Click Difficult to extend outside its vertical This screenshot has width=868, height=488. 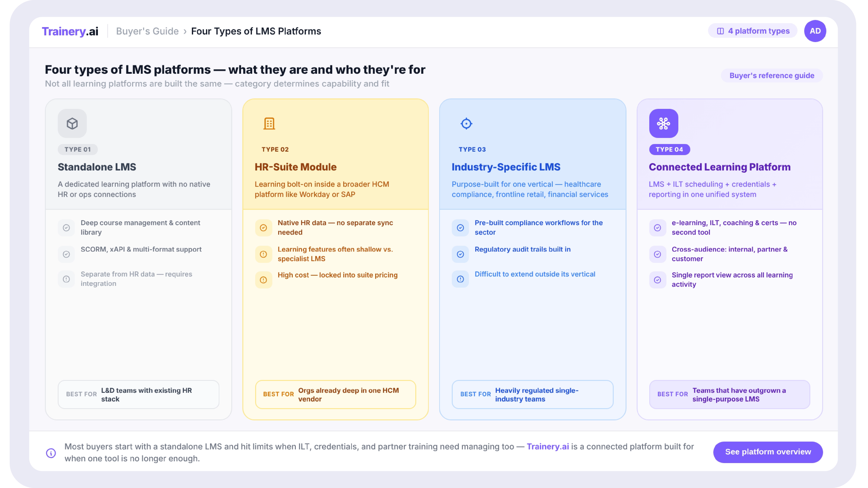535,274
